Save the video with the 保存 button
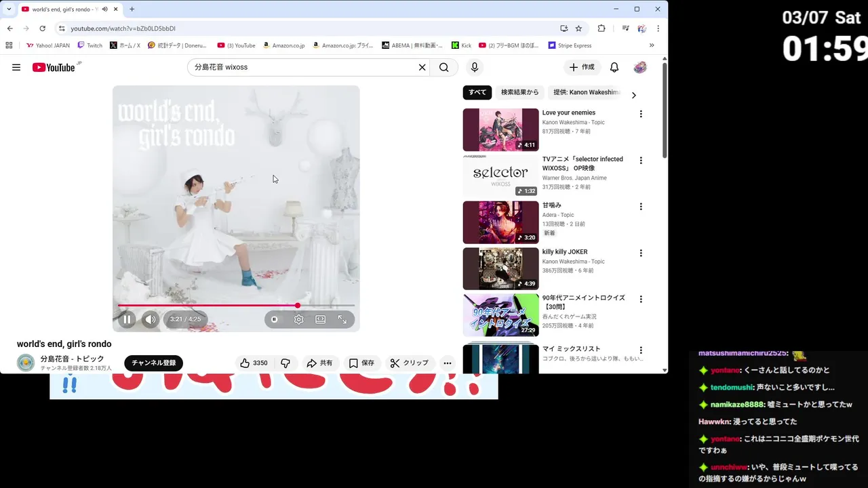The height and width of the screenshot is (488, 868). (x=361, y=363)
